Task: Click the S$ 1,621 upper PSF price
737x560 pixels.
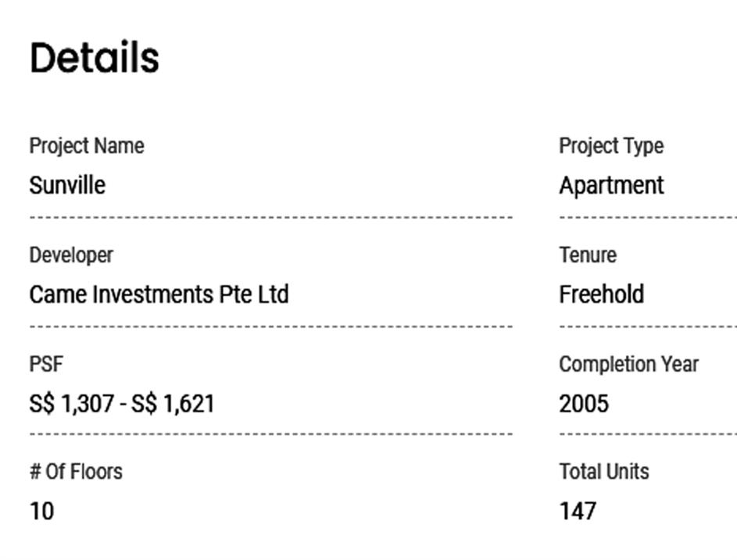Action: [x=173, y=404]
